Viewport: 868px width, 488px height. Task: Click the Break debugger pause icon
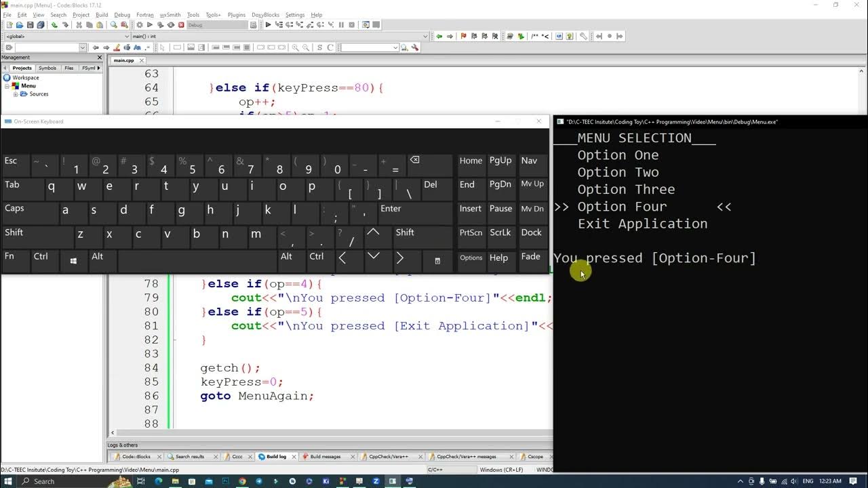[x=341, y=24]
